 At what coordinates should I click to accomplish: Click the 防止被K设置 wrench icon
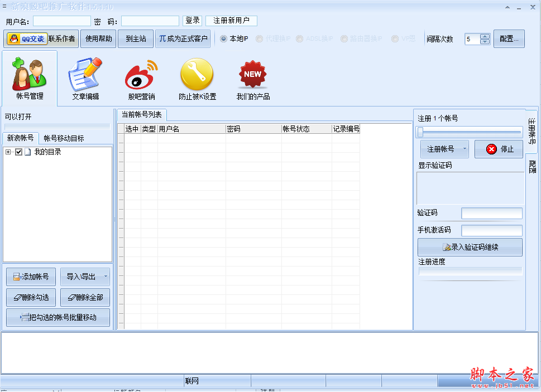pyautogui.click(x=197, y=75)
